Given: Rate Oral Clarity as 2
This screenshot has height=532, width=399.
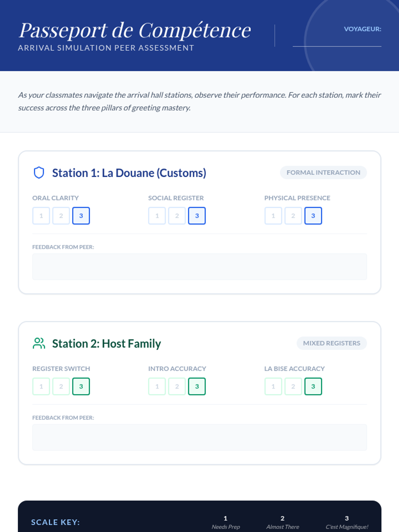Looking at the screenshot, I should [x=61, y=216].
